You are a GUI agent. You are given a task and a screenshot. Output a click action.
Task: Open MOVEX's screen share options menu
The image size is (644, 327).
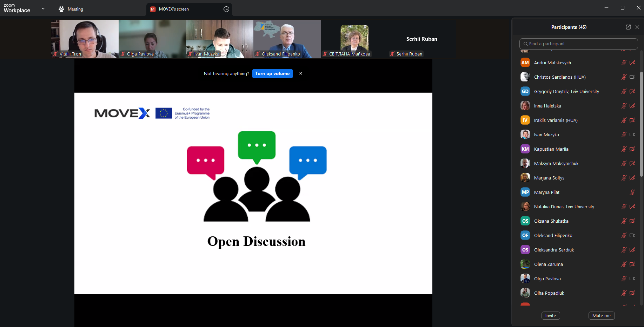click(x=226, y=9)
